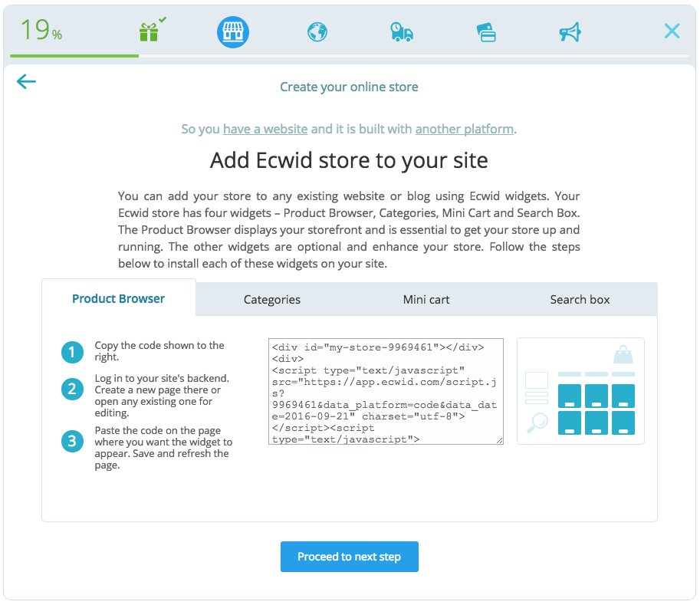Click the 'Create your online store' heading
This screenshot has width=700, height=605.
pyautogui.click(x=349, y=87)
